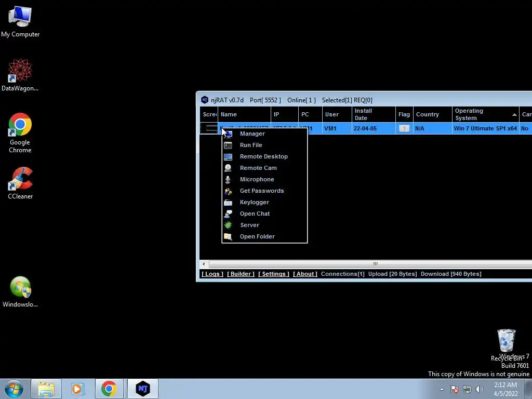Open the [Builder] link
Screen dimensions: 532x399
241,274
